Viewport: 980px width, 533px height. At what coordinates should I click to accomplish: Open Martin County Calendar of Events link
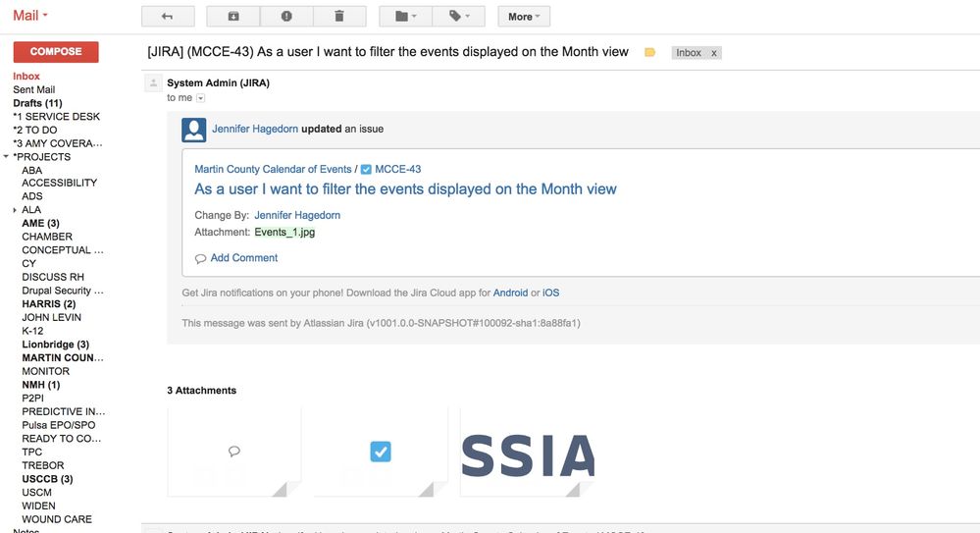[273, 169]
